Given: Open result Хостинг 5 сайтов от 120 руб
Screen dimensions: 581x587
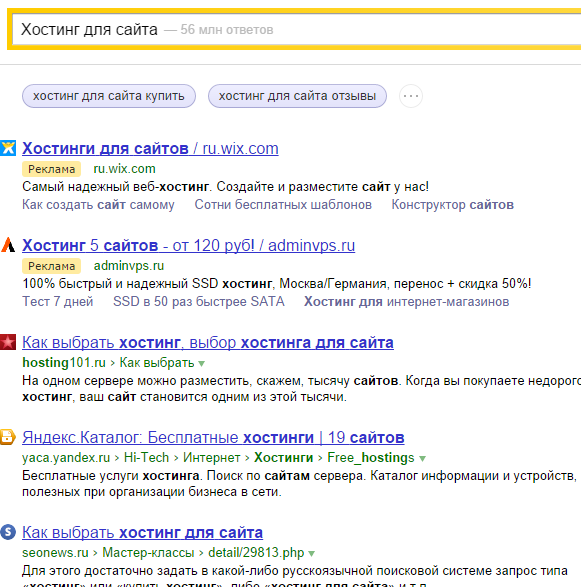Looking at the screenshot, I should pos(188,246).
